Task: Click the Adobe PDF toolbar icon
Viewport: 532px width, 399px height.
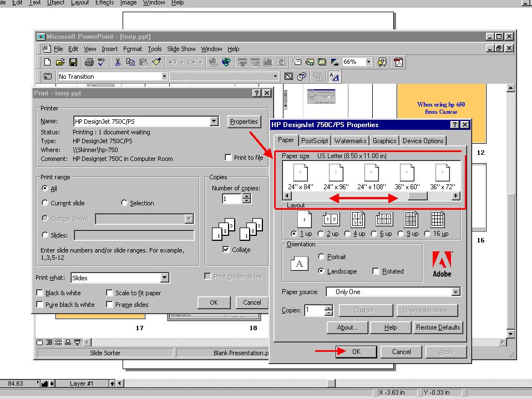Action: tap(398, 62)
